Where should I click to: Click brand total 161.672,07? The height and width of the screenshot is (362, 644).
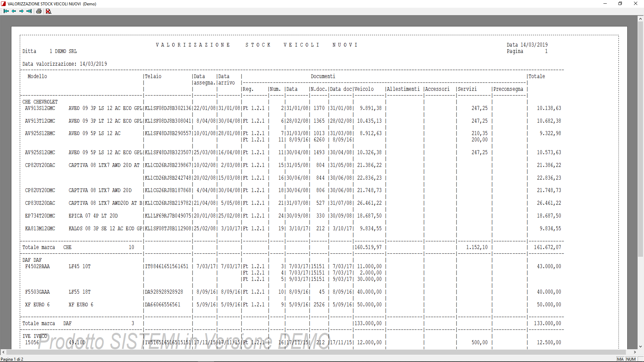tap(547, 247)
